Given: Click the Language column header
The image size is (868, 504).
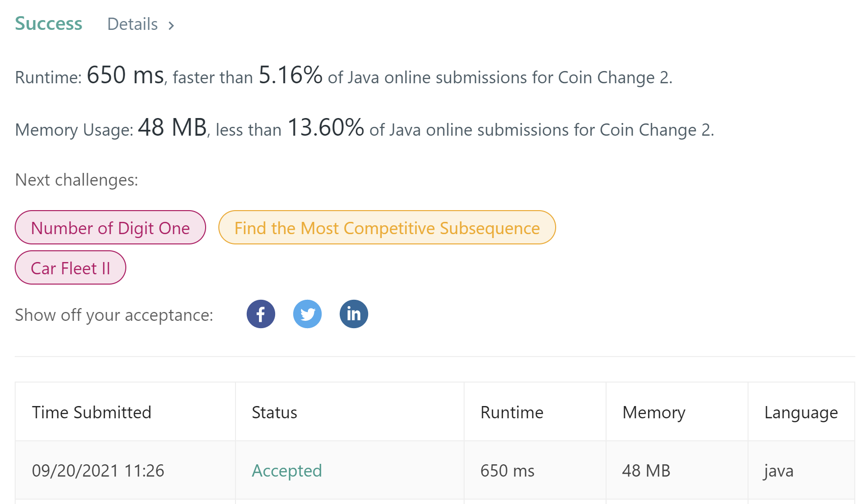Looking at the screenshot, I should [801, 412].
